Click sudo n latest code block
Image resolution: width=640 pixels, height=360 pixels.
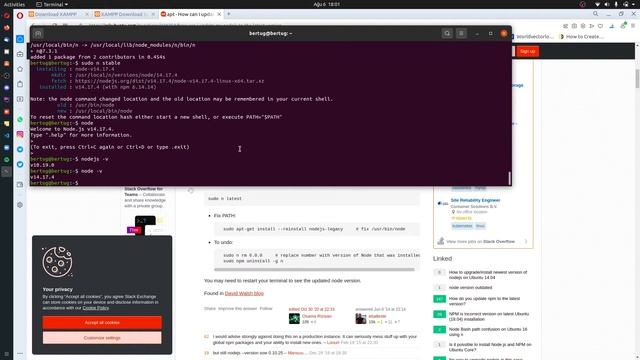(312, 198)
